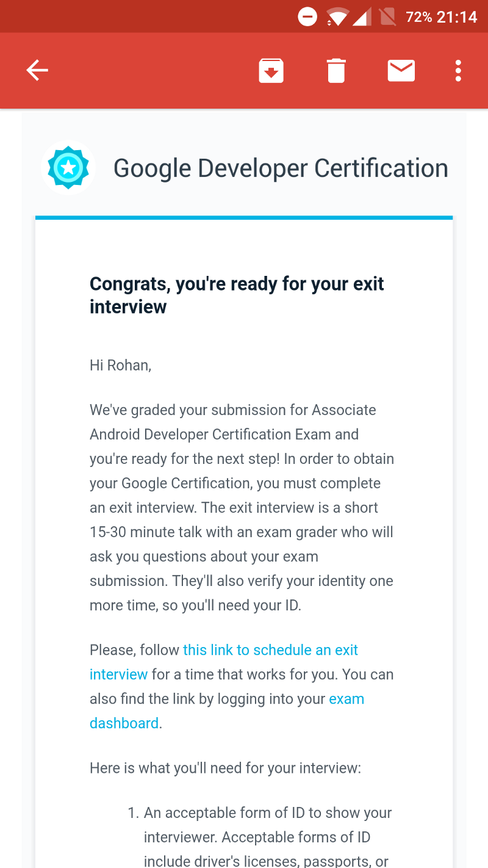This screenshot has height=868, width=488.
Task: Open the exam dashboard link
Action: [x=346, y=699]
